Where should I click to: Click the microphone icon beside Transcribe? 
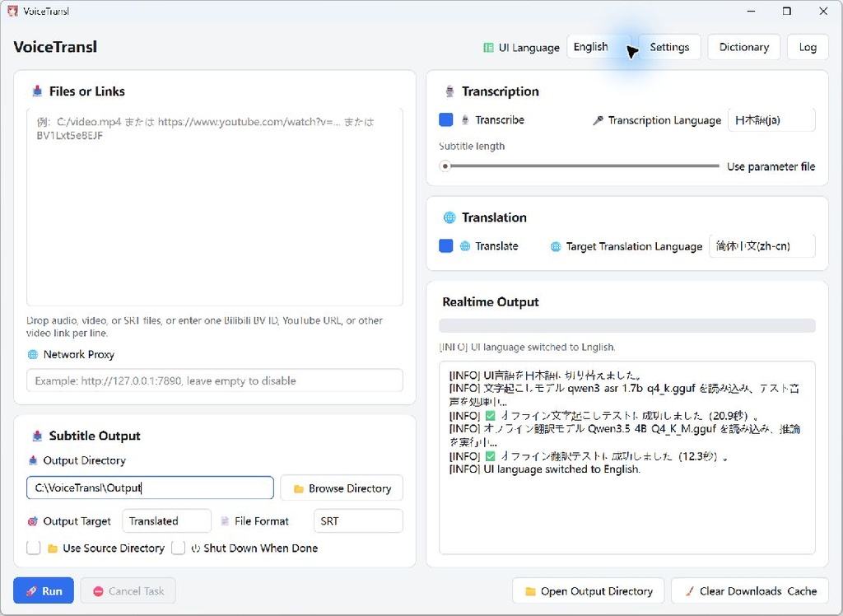465,120
